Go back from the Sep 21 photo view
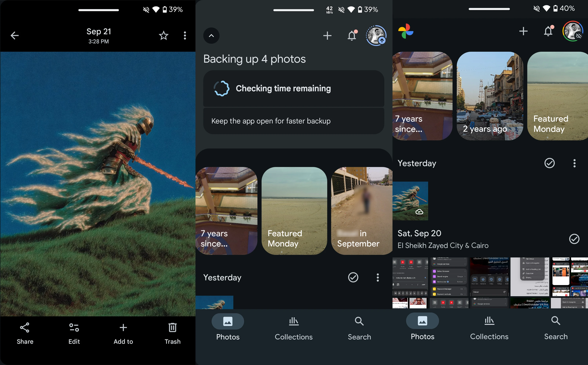The height and width of the screenshot is (365, 588). [x=14, y=35]
